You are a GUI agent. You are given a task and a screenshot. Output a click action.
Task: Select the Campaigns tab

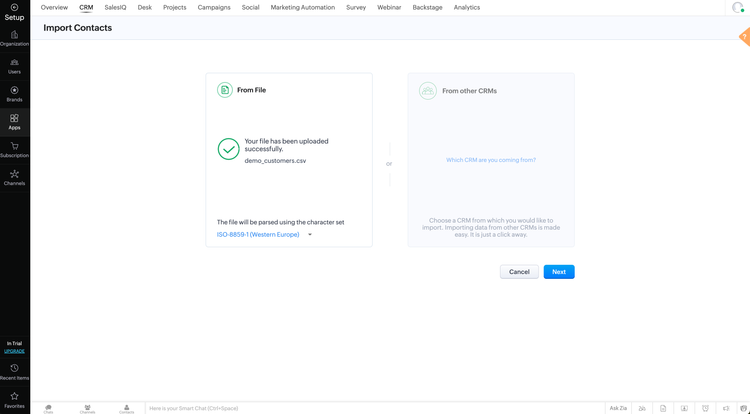coord(214,7)
